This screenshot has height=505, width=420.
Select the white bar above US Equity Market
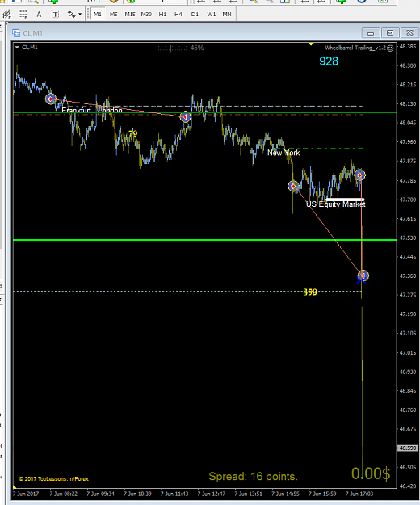pyautogui.click(x=345, y=200)
